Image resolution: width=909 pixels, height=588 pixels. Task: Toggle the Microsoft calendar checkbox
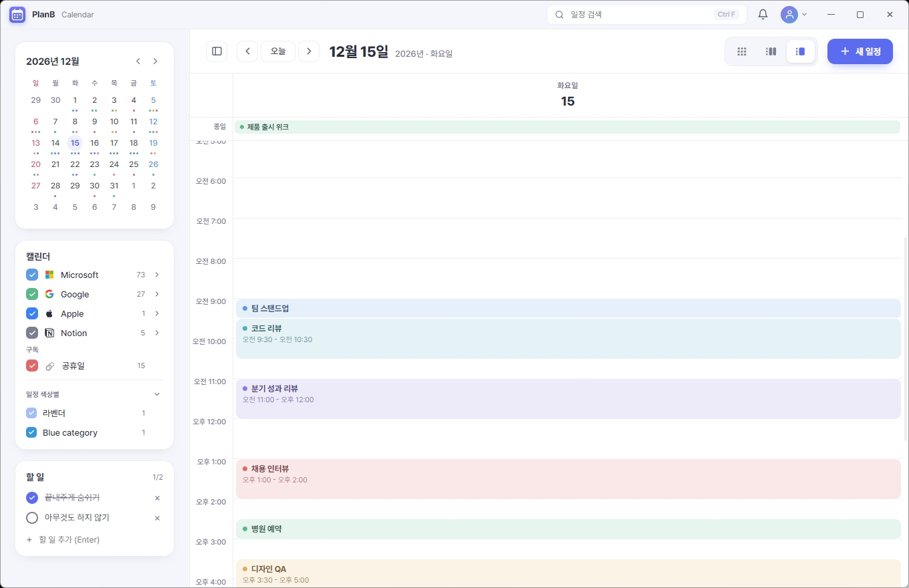coord(32,275)
